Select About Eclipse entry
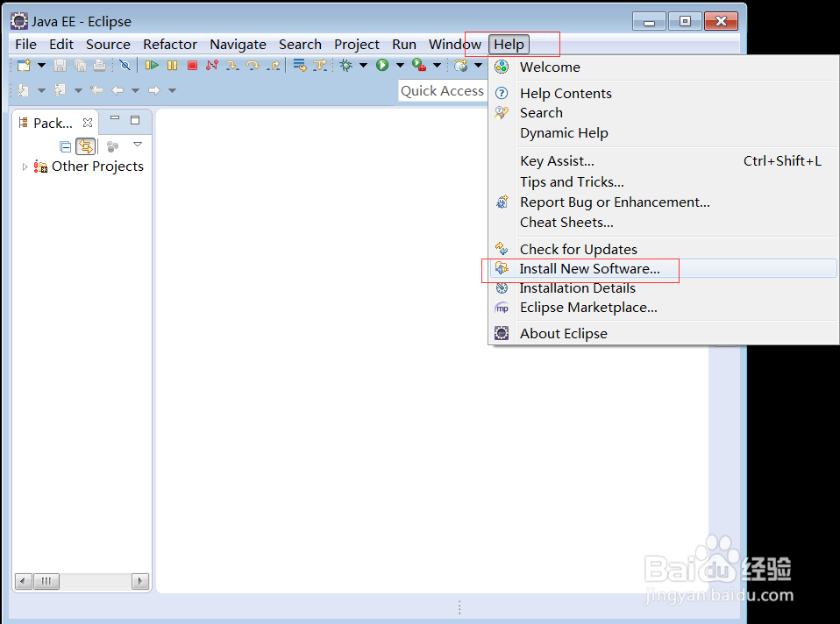Viewport: 840px width, 624px height. (x=665, y=334)
